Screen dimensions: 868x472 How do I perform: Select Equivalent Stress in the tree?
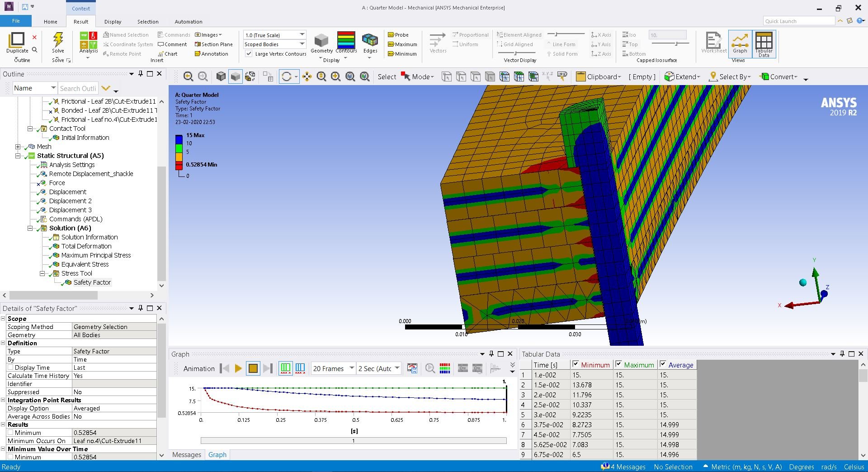85,264
